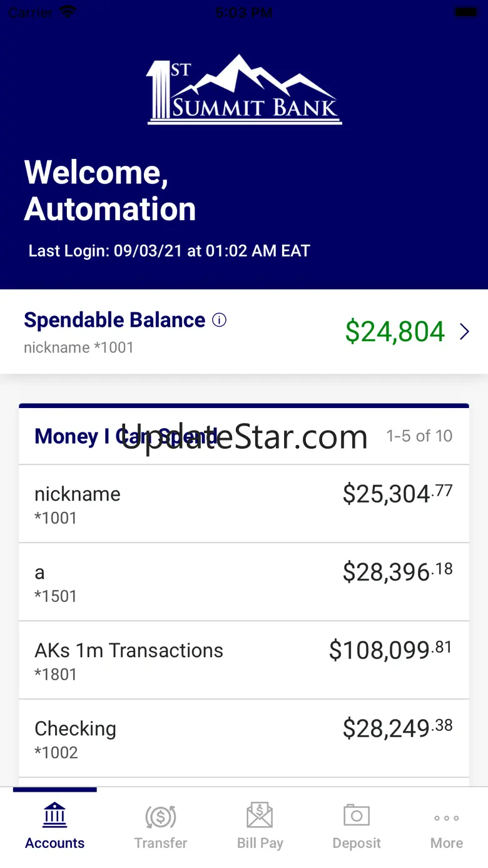Switch to the Transfer tab label
Screen dimensions: 488x868
click(161, 843)
